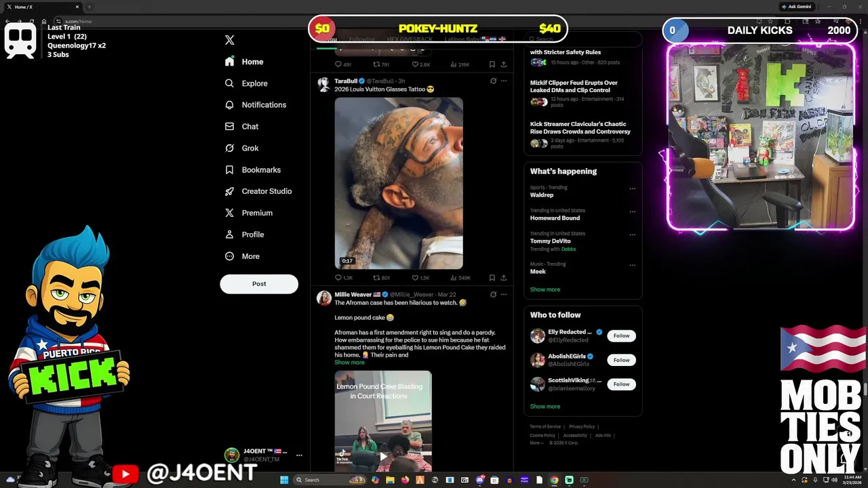Open more options for Tommy DeVito trend

tap(632, 235)
